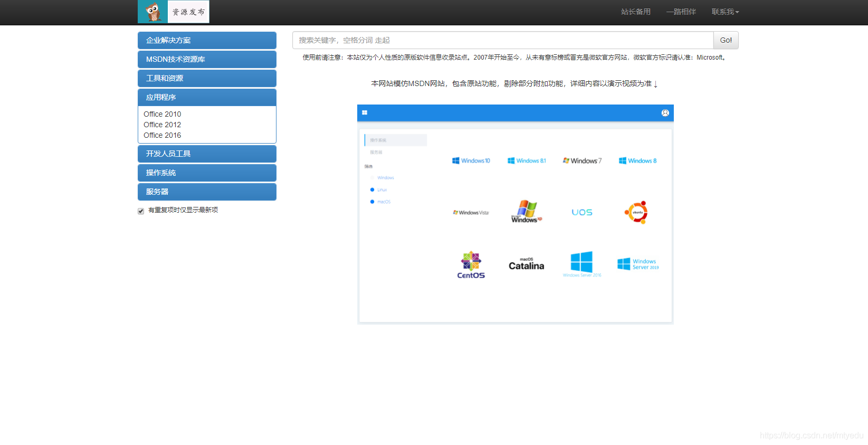The image size is (868, 445).
Task: Select the CentOS logo
Action: tap(471, 265)
